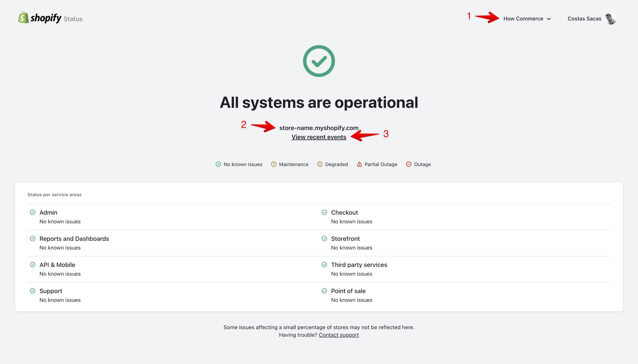Screen dimensions: 638x364
Task: Click the No known issues legend icon
Action: tap(218, 164)
